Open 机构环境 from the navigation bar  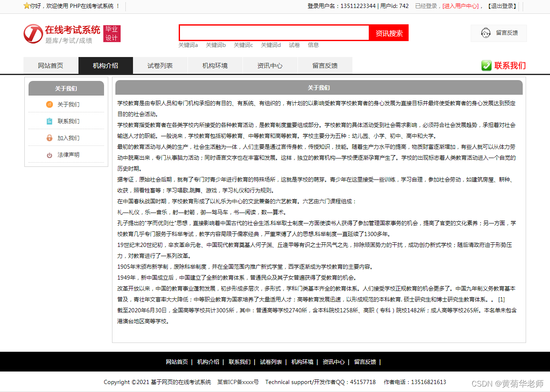215,65
